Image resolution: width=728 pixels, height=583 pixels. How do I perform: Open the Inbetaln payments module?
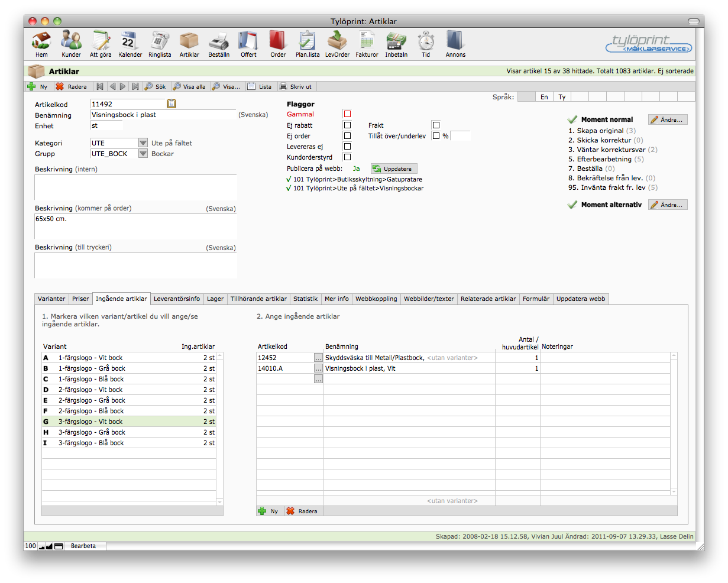[x=396, y=44]
